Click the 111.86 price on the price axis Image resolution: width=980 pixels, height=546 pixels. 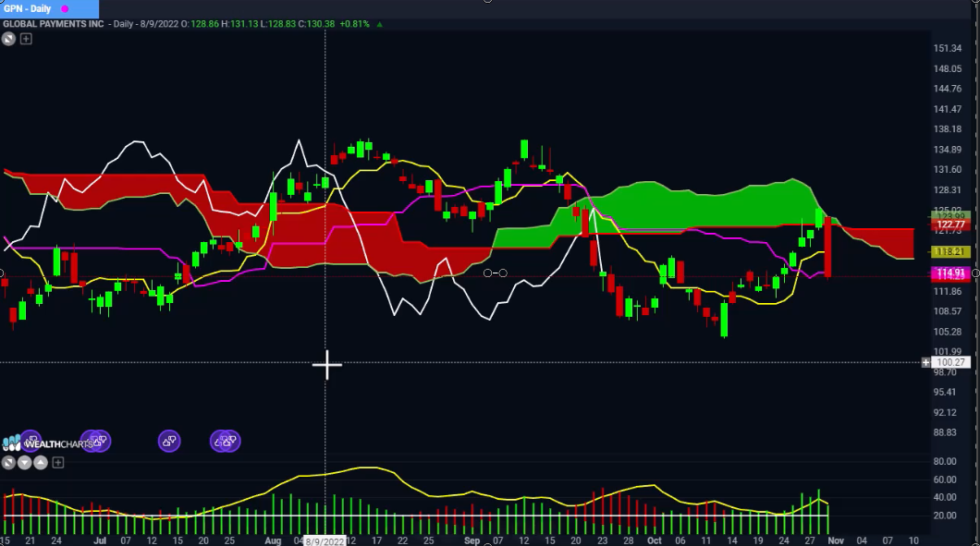(x=948, y=292)
